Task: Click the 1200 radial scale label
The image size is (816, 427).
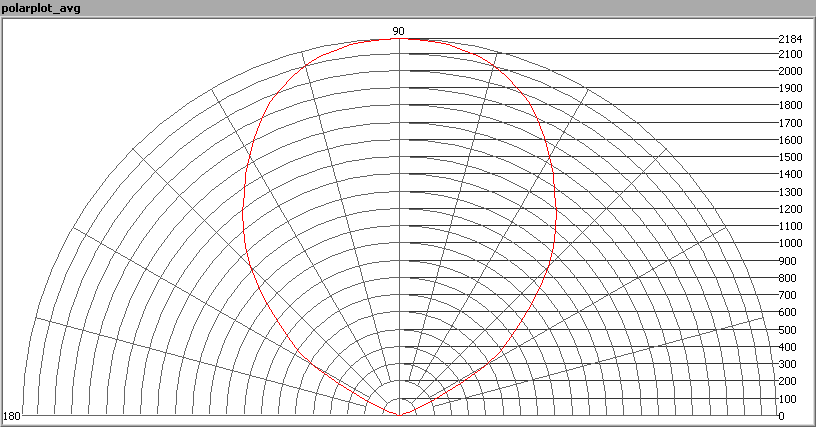Action: click(790, 209)
